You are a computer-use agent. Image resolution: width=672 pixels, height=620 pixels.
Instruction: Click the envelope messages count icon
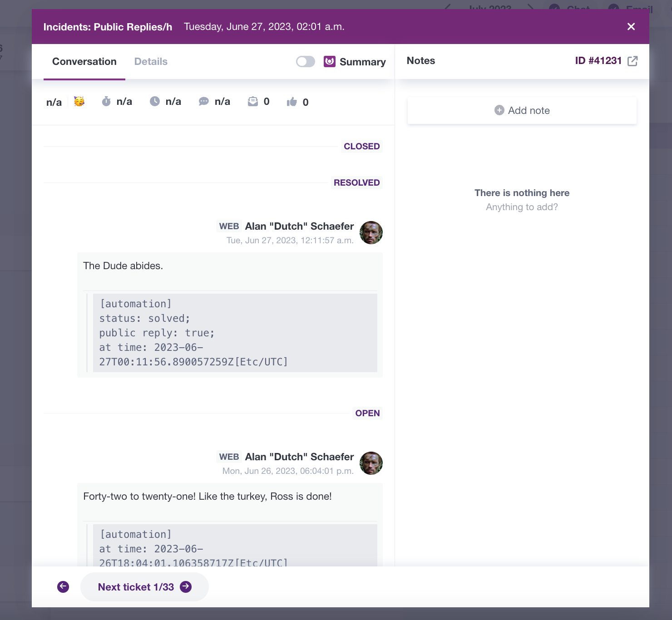253,101
